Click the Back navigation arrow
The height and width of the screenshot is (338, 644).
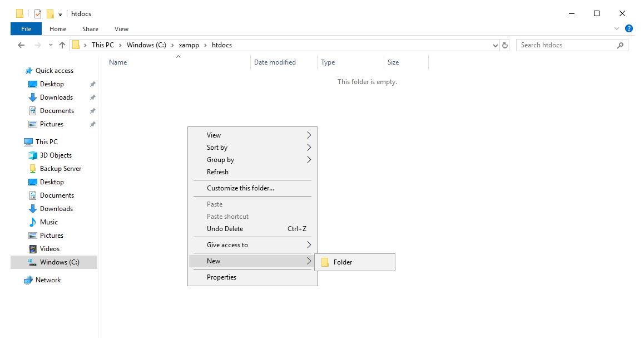[21, 45]
